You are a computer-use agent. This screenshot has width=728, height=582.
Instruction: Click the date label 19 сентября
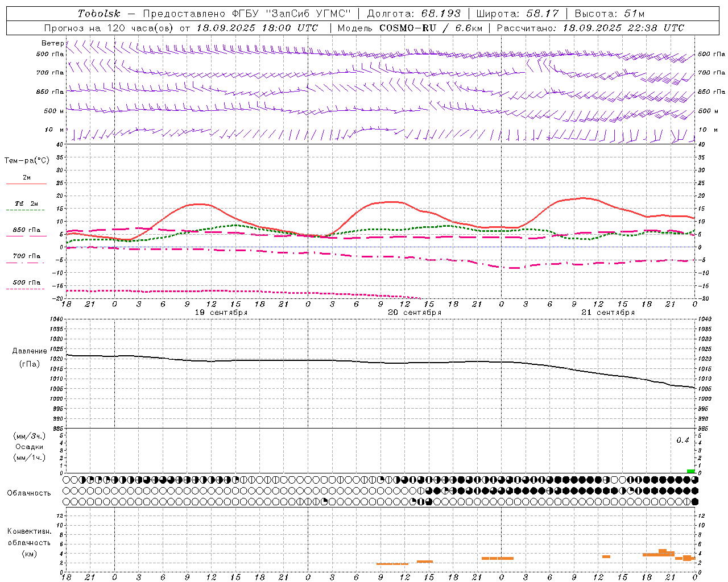(x=221, y=313)
